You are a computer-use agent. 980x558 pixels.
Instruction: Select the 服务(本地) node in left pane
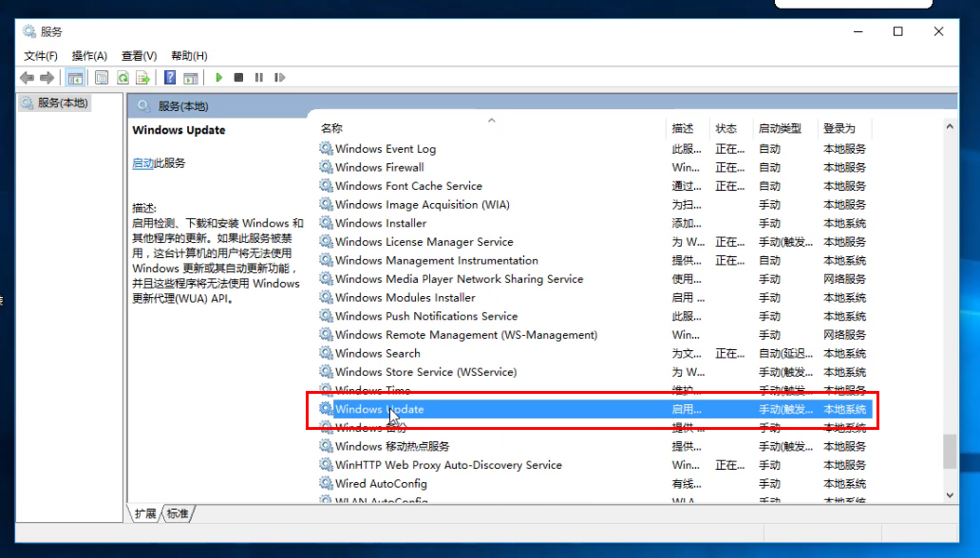click(60, 102)
